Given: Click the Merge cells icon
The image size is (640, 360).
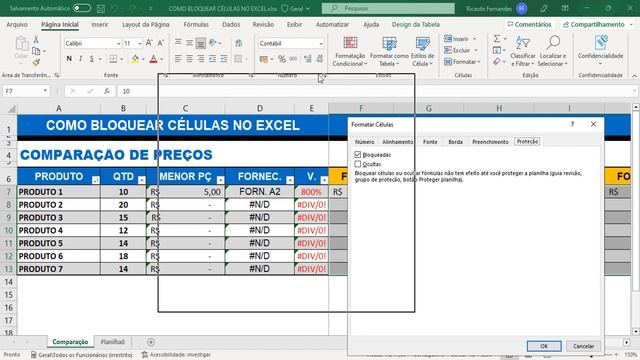Looking at the screenshot, I should 238,59.
